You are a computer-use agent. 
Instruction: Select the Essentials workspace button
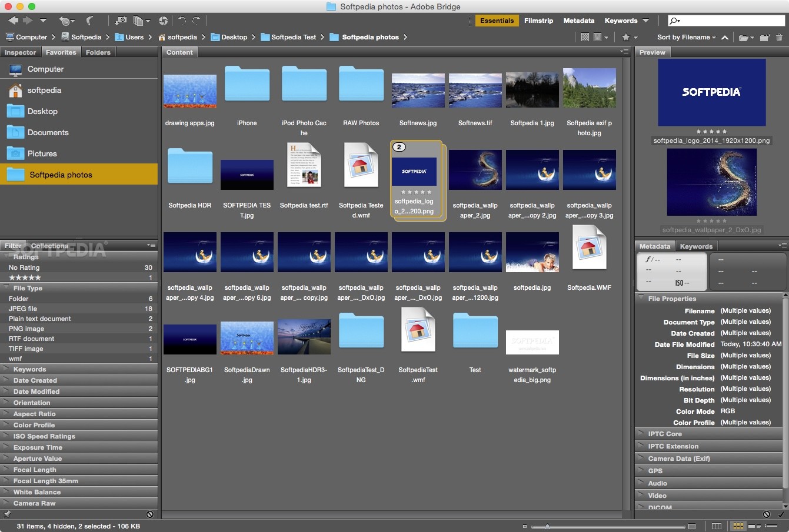(x=497, y=20)
